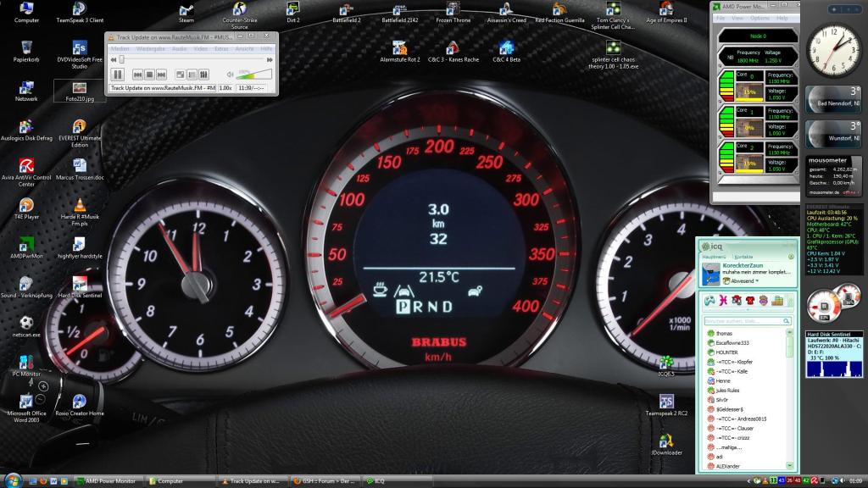The height and width of the screenshot is (488, 868).
Task: Open Options menu in AMD Power Monitor
Action: [x=759, y=18]
